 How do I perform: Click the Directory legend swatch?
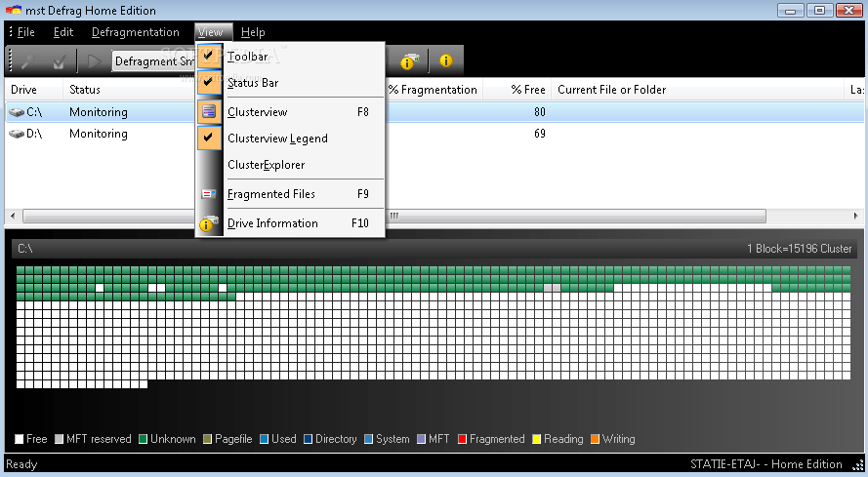[309, 439]
